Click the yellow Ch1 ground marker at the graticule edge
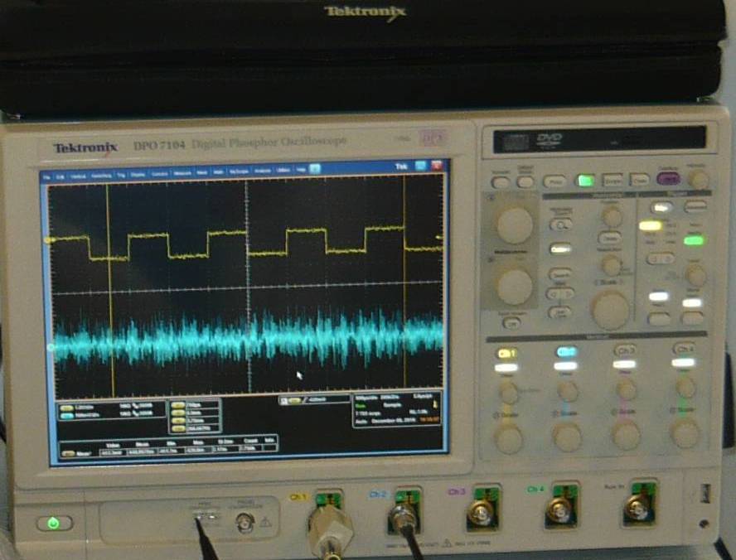The width and height of the screenshot is (736, 560). pyautogui.click(x=47, y=240)
